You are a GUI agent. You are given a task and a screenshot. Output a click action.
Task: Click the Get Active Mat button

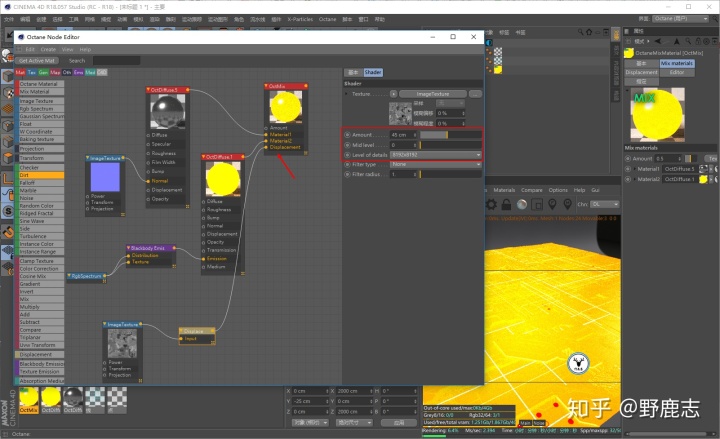37,61
